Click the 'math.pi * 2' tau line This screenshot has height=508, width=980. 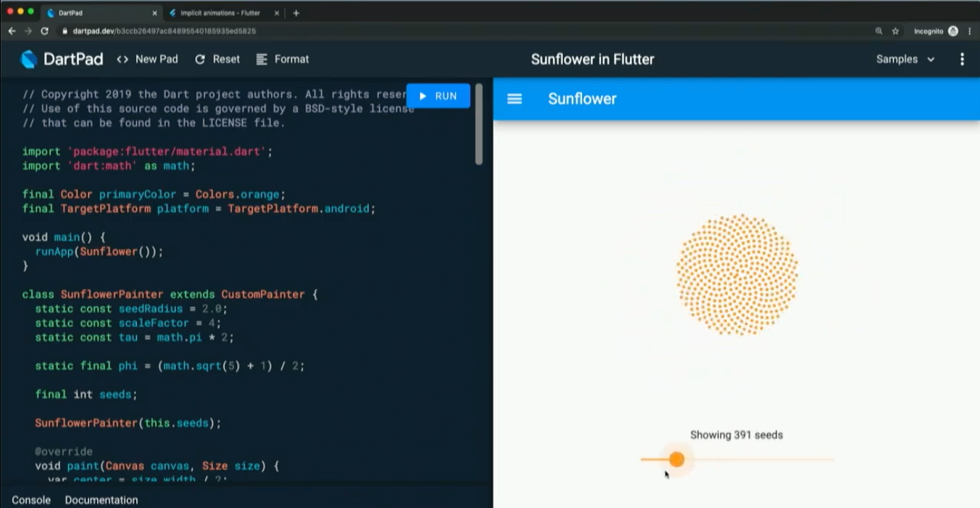tap(134, 337)
